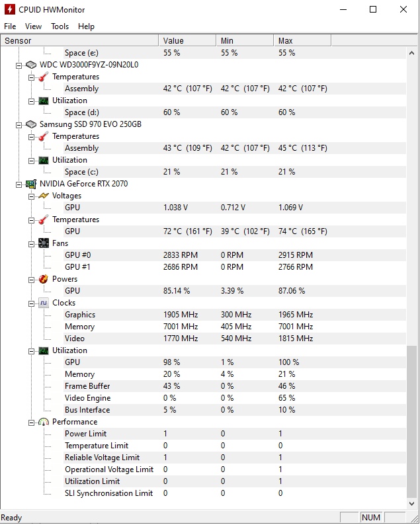Select the Frame Buffer utilization row
Screen dimensions: 420x525
tap(87, 386)
